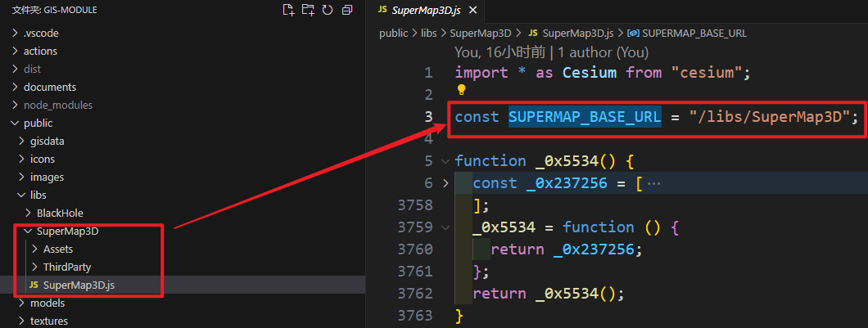Click 'return _0x5534();' on line 3762
The width and height of the screenshot is (868, 328).
tap(549, 294)
